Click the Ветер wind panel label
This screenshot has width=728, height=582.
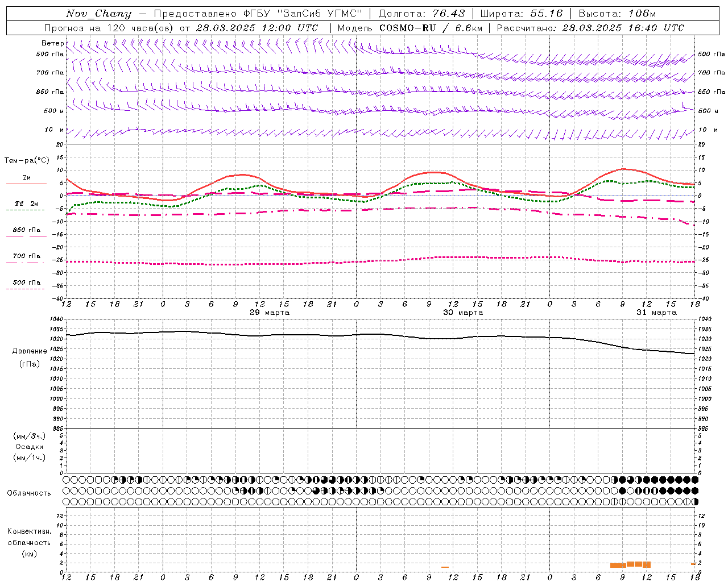point(53,43)
